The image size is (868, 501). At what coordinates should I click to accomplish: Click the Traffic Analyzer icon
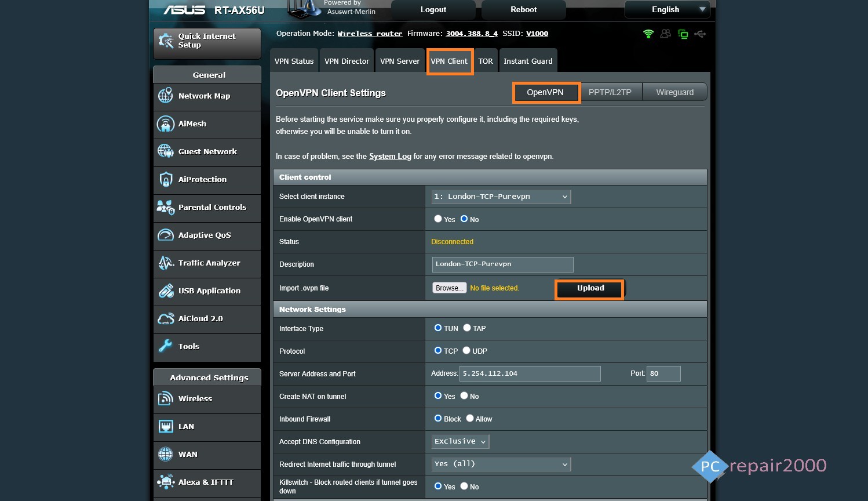pyautogui.click(x=166, y=263)
